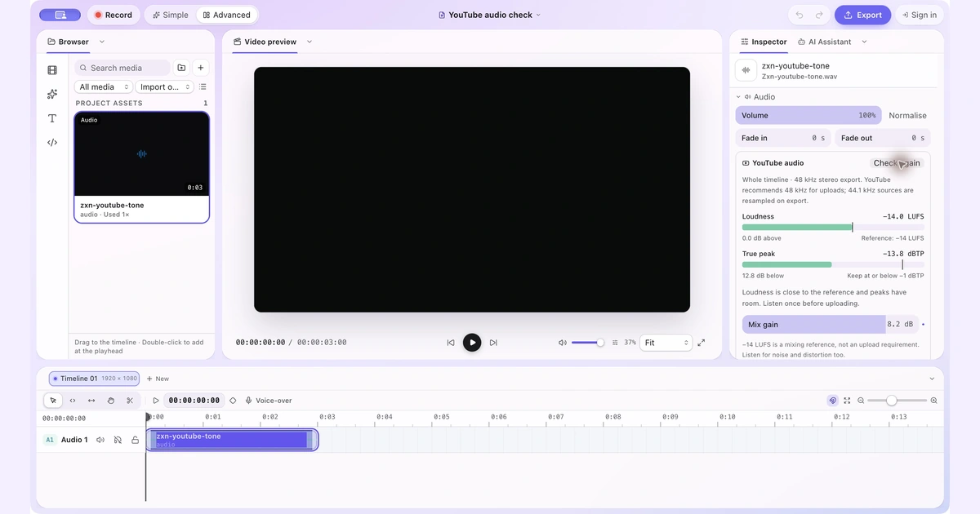
Task: Open the Video preview tab
Action: (x=265, y=42)
